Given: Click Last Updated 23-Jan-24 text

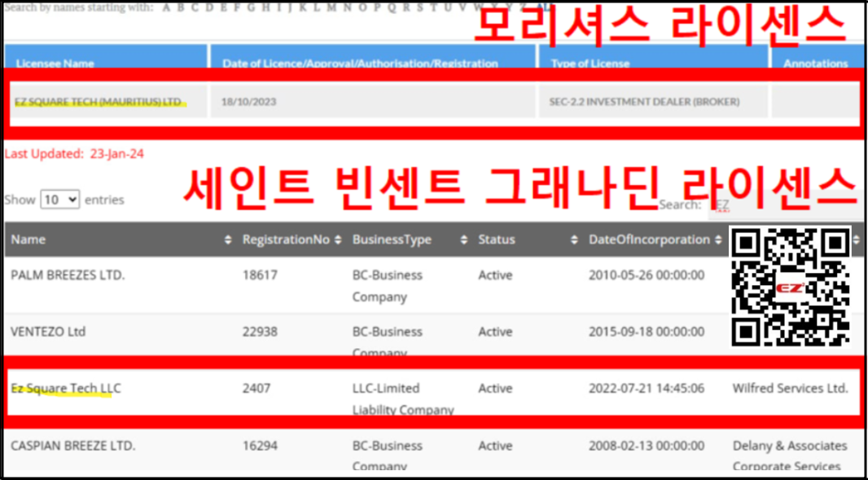Looking at the screenshot, I should point(74,154).
